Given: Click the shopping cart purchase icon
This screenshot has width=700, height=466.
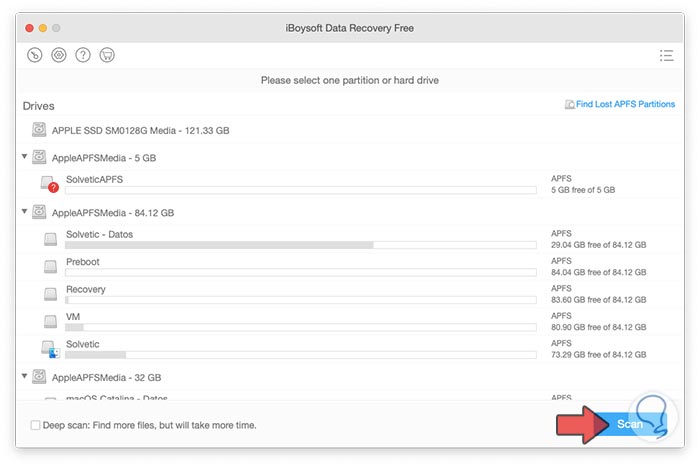Looking at the screenshot, I should pyautogui.click(x=107, y=55).
